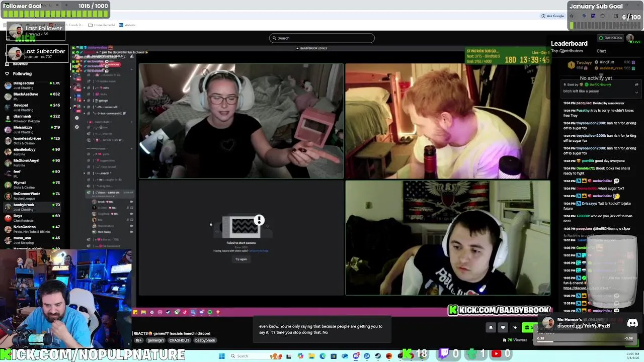Image resolution: width=644 pixels, height=362 pixels.
Task: Click the baabybrook tag under stream title
Action: [x=205, y=340]
